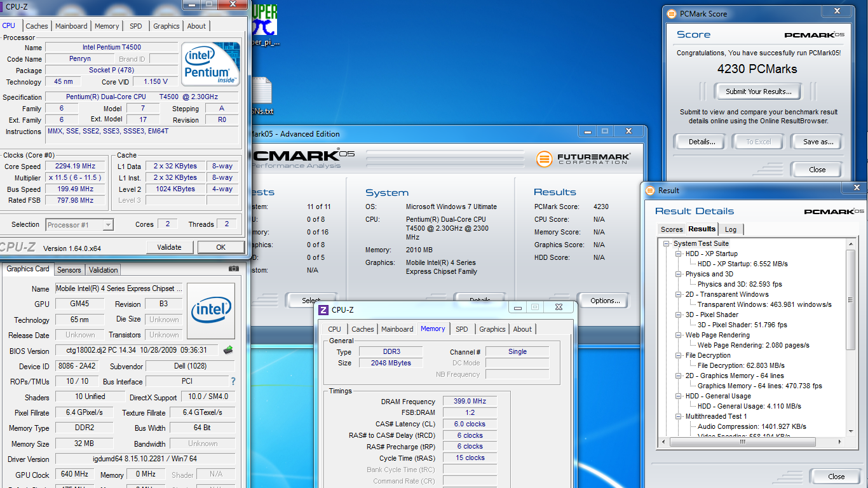Collapse the System Test Suite node
This screenshot has height=488, width=868.
tap(667, 243)
